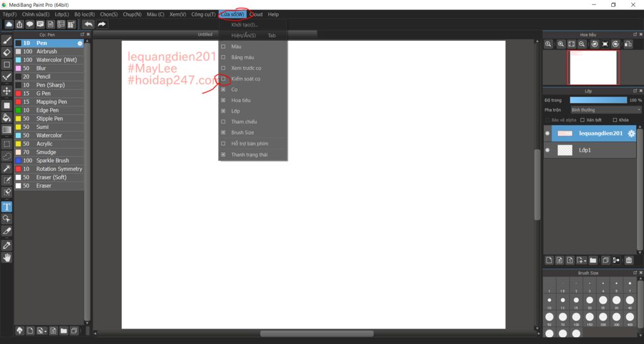Viewport: 644px width, 344px height.
Task: Click the Undo arrow in the toolbar
Action: click(x=88, y=25)
